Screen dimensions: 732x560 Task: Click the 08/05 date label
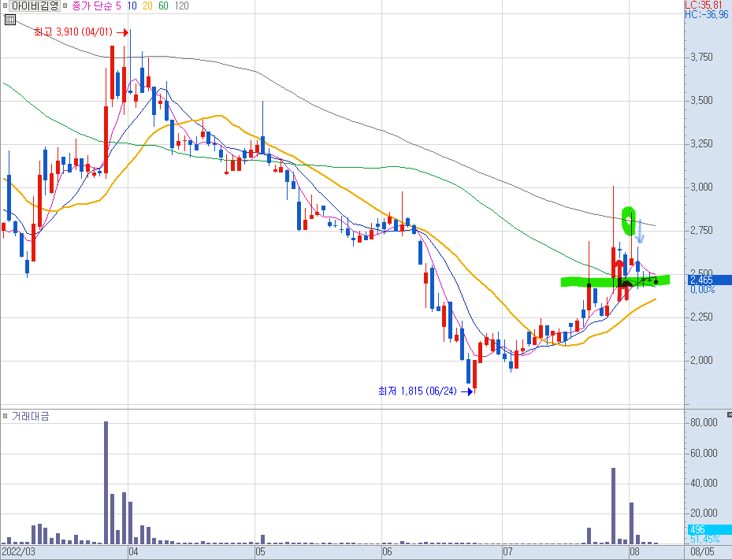[x=703, y=552]
